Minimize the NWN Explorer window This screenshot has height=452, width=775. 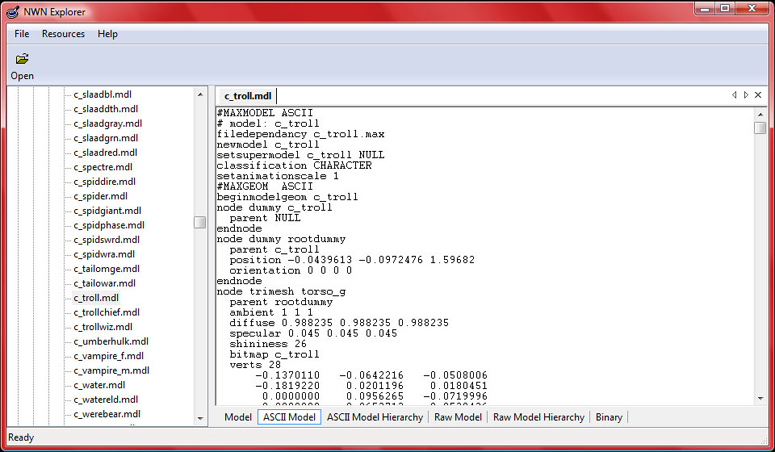point(705,8)
